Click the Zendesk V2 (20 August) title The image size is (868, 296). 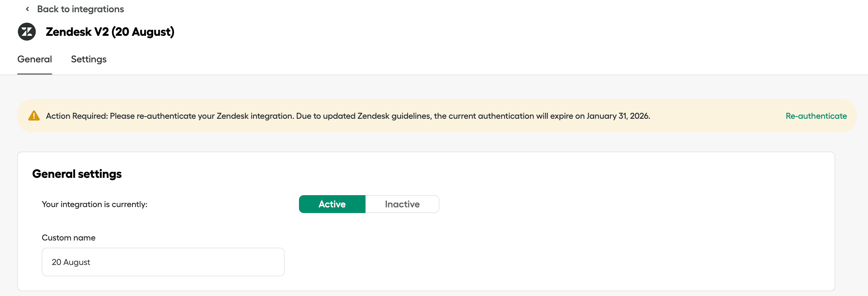pyautogui.click(x=110, y=32)
